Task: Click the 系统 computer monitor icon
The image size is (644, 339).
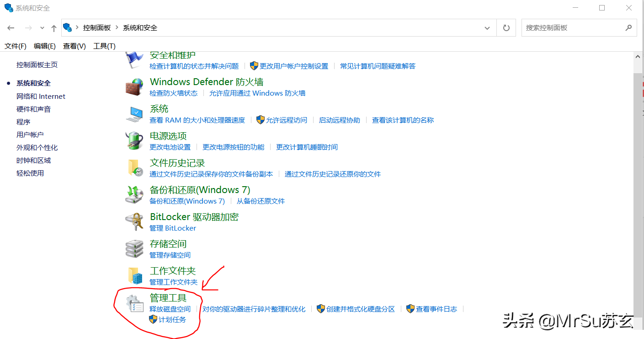Action: click(134, 113)
